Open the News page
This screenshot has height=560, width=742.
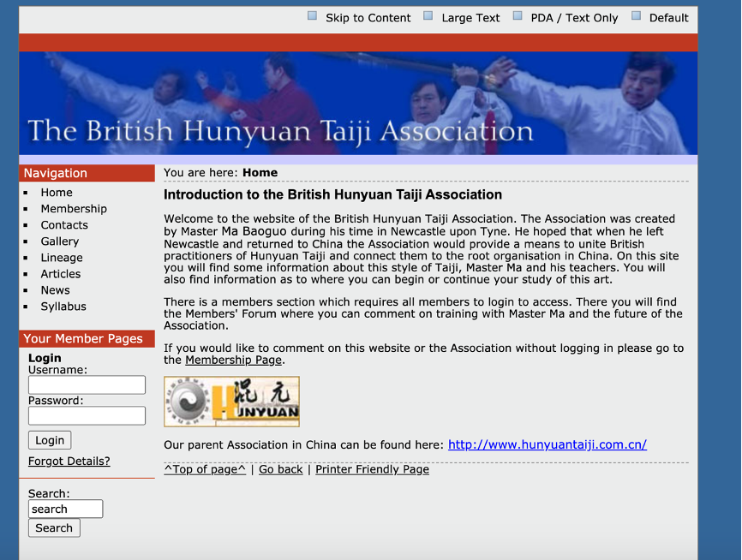pyautogui.click(x=56, y=290)
